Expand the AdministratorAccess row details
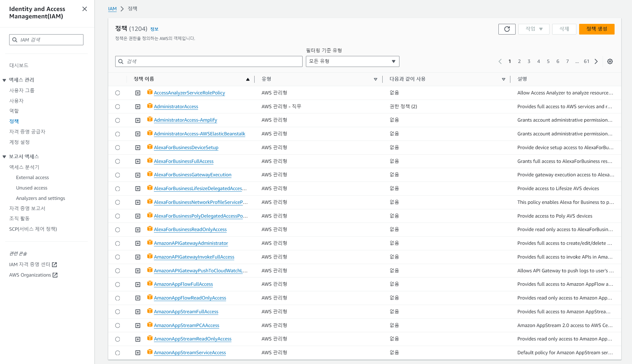This screenshot has width=632, height=364. coord(138,107)
